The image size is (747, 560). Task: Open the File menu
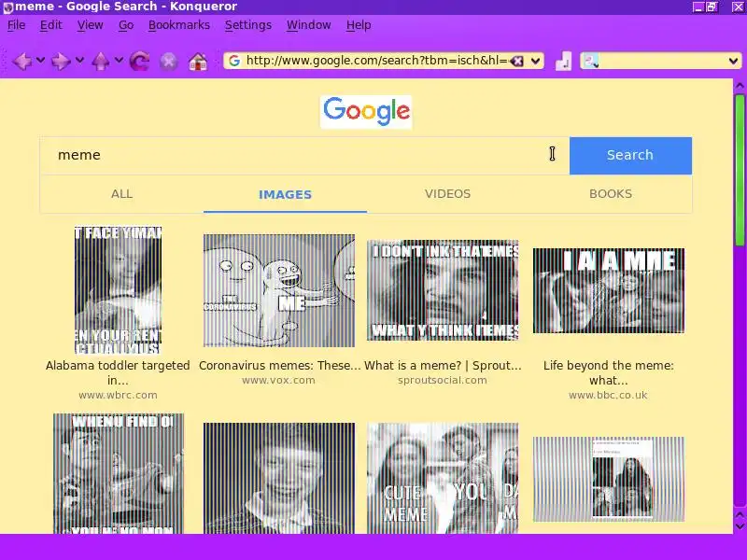point(17,25)
